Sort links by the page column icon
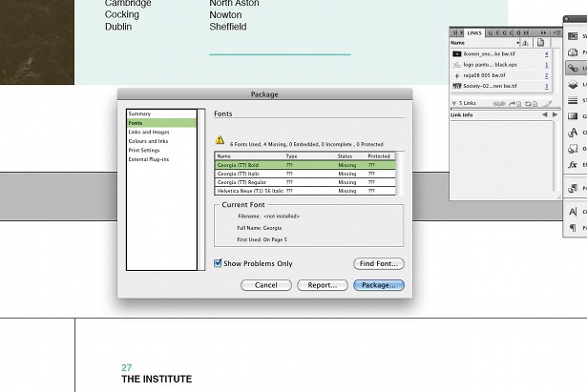The image size is (587, 392). tap(540, 43)
